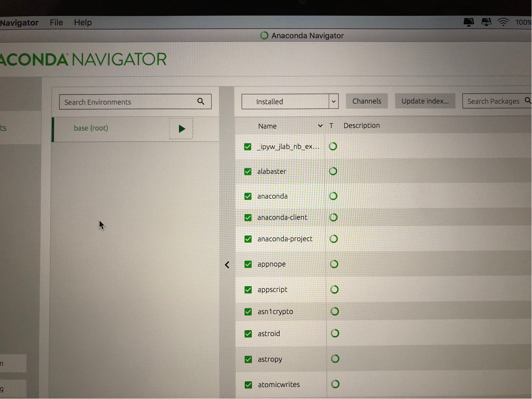
Task: Click the Anaconda ring icon in title bar
Action: [264, 35]
